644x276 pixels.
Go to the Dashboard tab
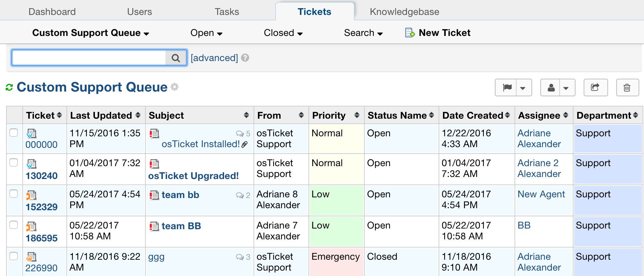(52, 12)
